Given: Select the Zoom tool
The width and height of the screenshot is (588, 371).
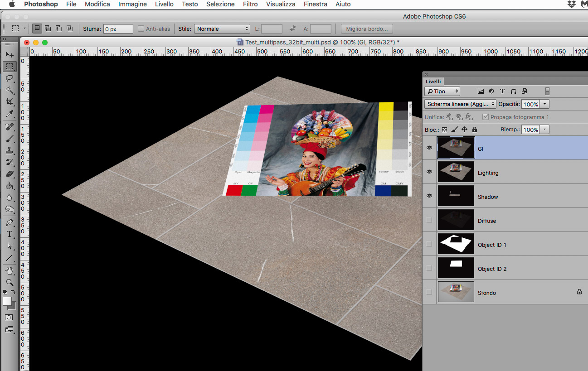Looking at the screenshot, I should (x=10, y=282).
